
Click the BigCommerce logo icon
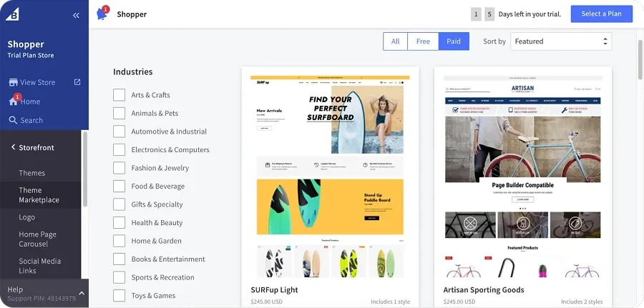point(12,14)
